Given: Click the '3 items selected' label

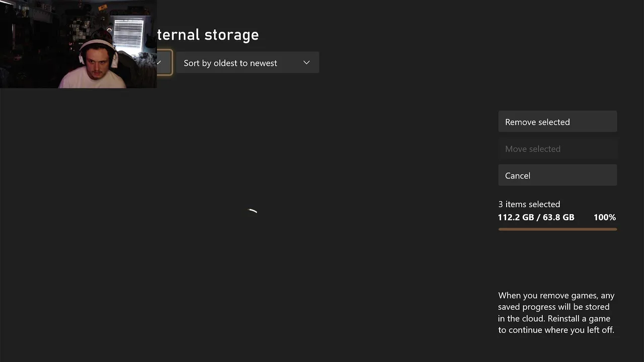Looking at the screenshot, I should click(529, 204).
